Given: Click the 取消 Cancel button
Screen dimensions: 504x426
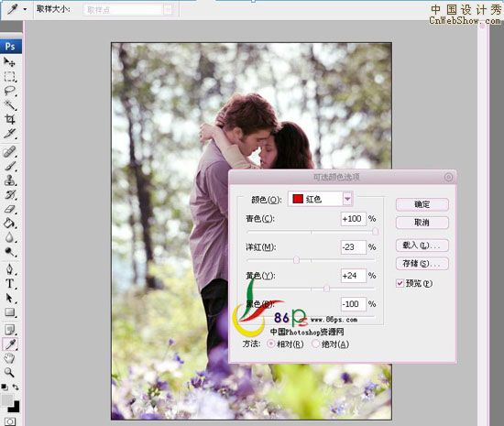Looking at the screenshot, I should [422, 223].
